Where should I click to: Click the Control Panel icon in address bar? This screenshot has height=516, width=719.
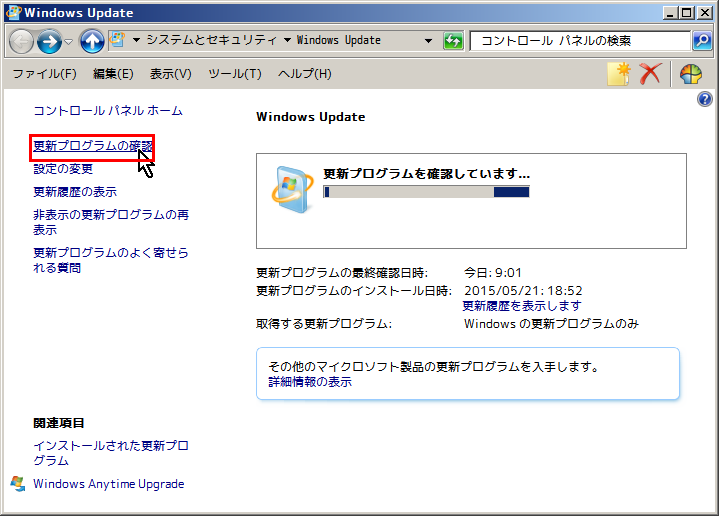[x=118, y=39]
